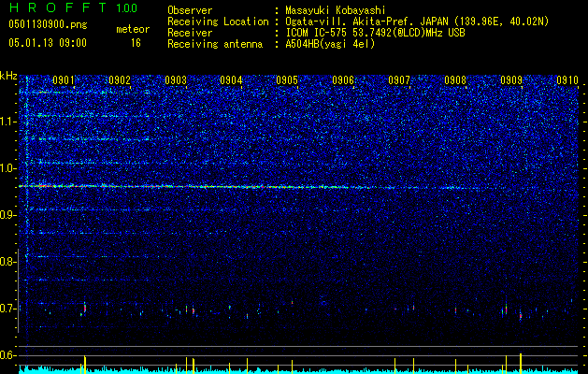Click the 0909 time marker
Viewport: 588px width, 374px height.
point(511,80)
